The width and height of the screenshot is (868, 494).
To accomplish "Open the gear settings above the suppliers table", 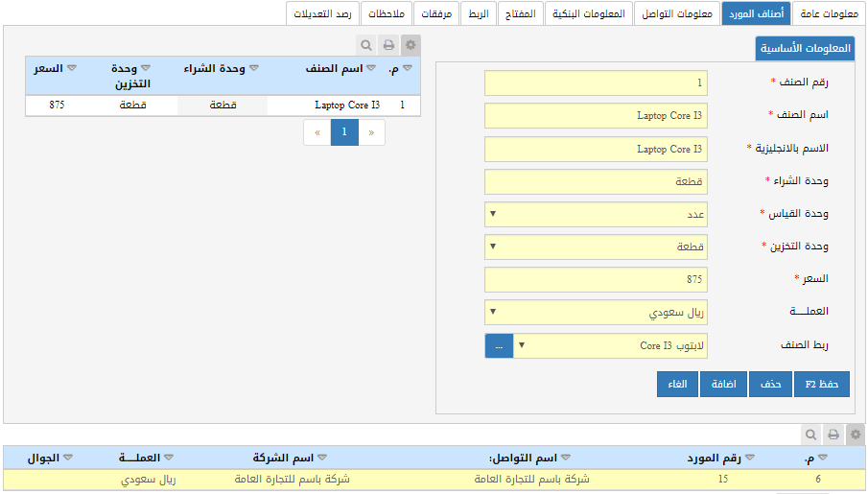I will (856, 435).
